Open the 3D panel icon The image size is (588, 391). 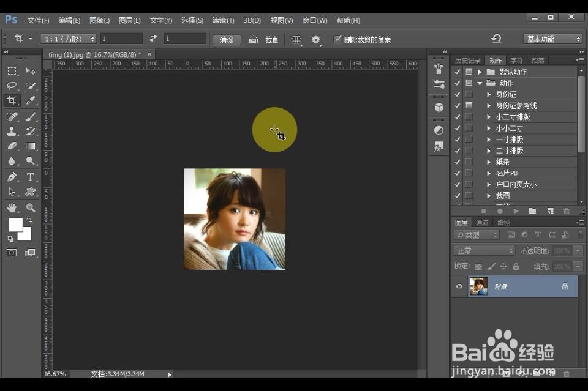pyautogui.click(x=439, y=108)
